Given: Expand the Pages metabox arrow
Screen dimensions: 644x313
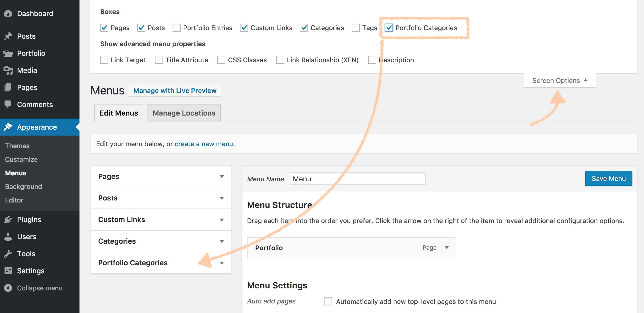Looking at the screenshot, I should pos(222,177).
